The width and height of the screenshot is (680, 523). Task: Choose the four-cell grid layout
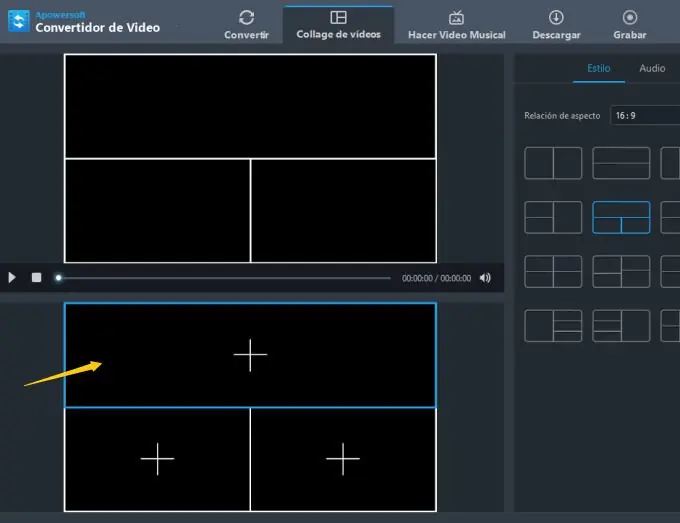[x=553, y=271]
